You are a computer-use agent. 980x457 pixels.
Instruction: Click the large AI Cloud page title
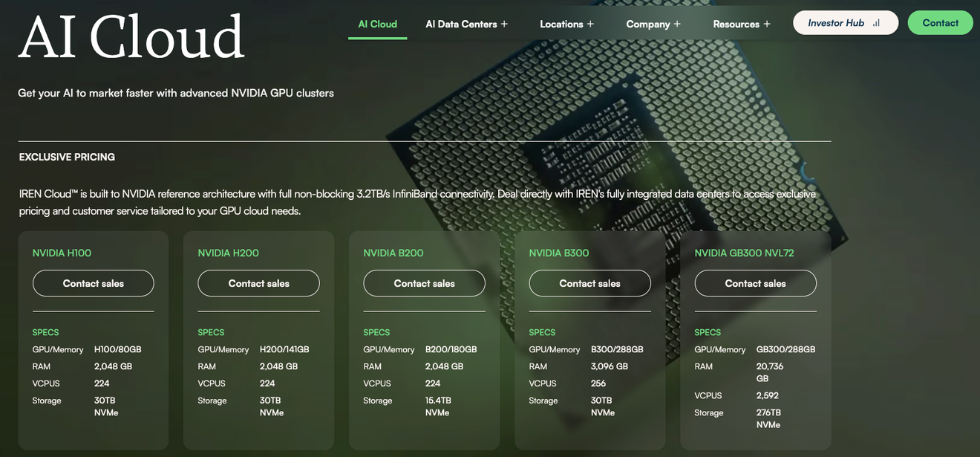(131, 37)
